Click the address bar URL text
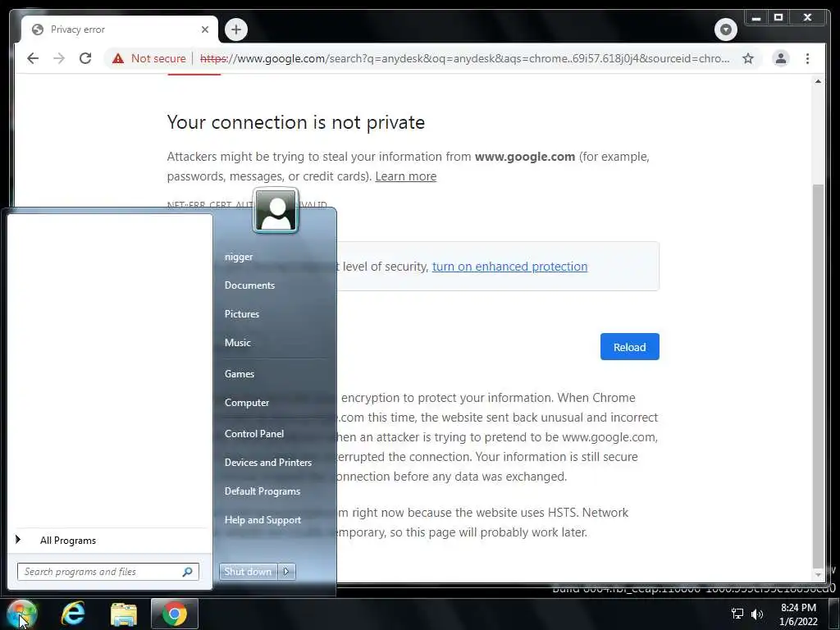This screenshot has height=630, width=840. click(x=464, y=58)
